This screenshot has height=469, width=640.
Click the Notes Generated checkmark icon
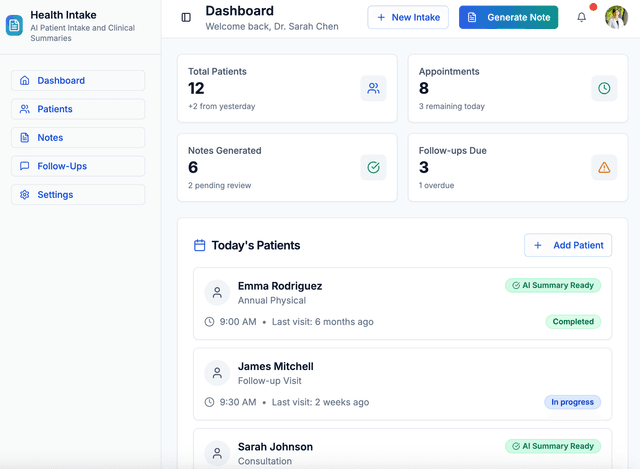point(373,167)
